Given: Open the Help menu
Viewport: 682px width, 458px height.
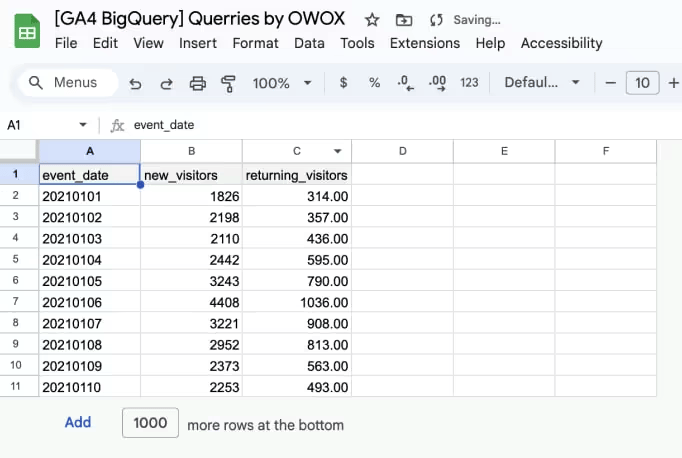Looking at the screenshot, I should point(490,43).
